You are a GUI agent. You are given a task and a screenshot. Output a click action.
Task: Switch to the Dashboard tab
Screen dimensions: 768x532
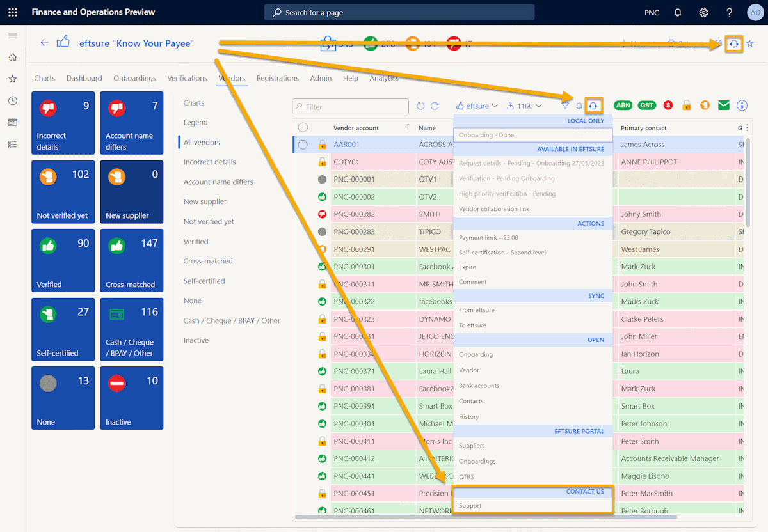click(84, 78)
